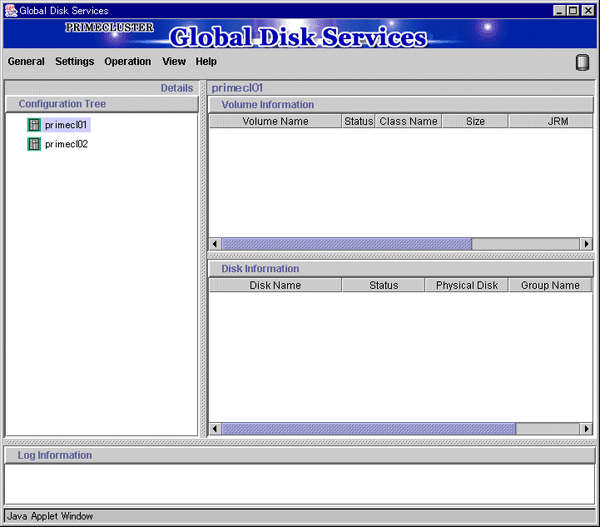
Task: Click inside the empty Log Information area
Action: (x=300, y=485)
